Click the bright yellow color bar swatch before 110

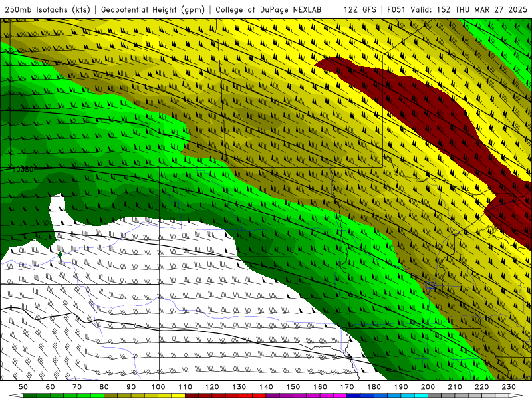pos(178,396)
